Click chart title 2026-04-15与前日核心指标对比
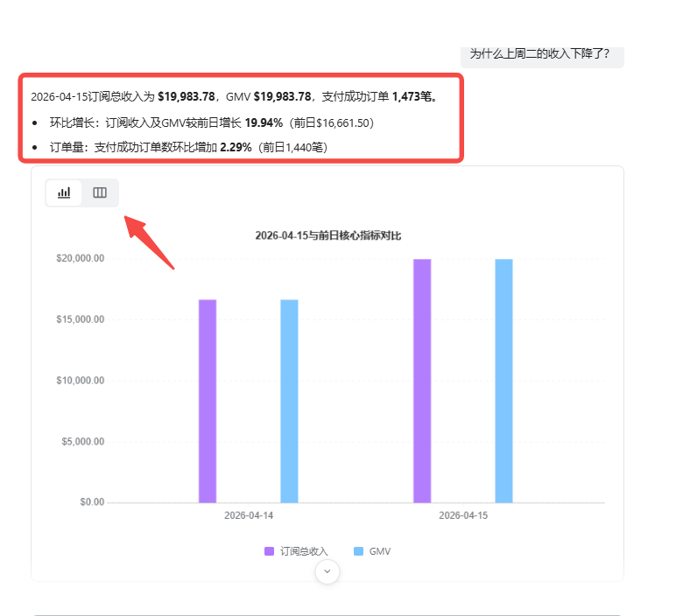Image resolution: width=676 pixels, height=616 pixels. 327,235
